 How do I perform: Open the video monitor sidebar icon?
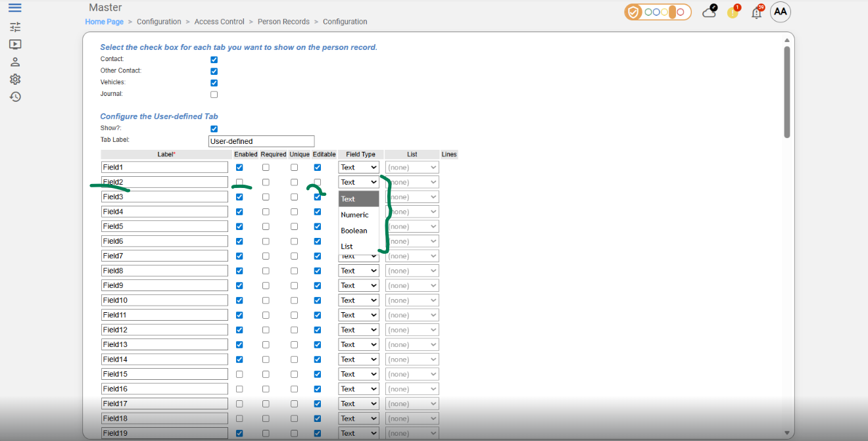coord(15,45)
